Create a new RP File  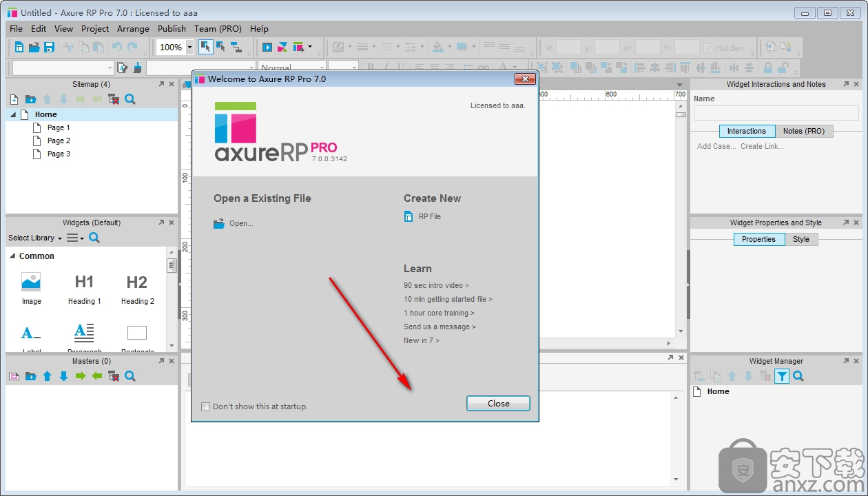(x=422, y=216)
